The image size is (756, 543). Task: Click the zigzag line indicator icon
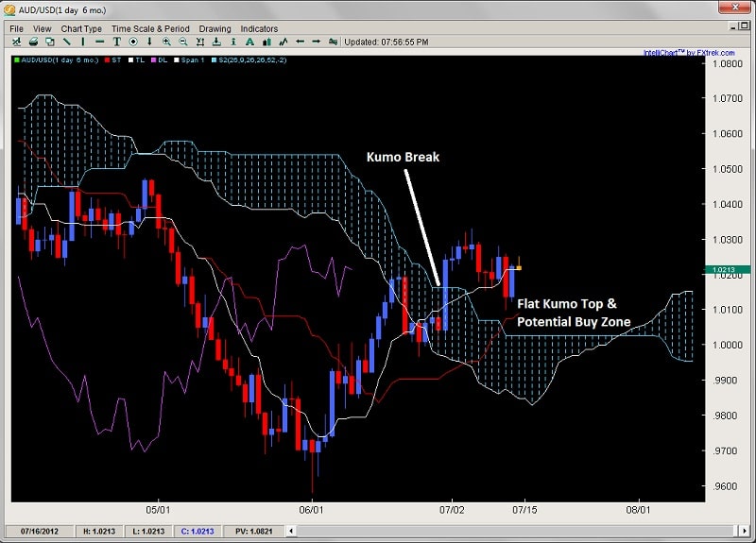283,42
